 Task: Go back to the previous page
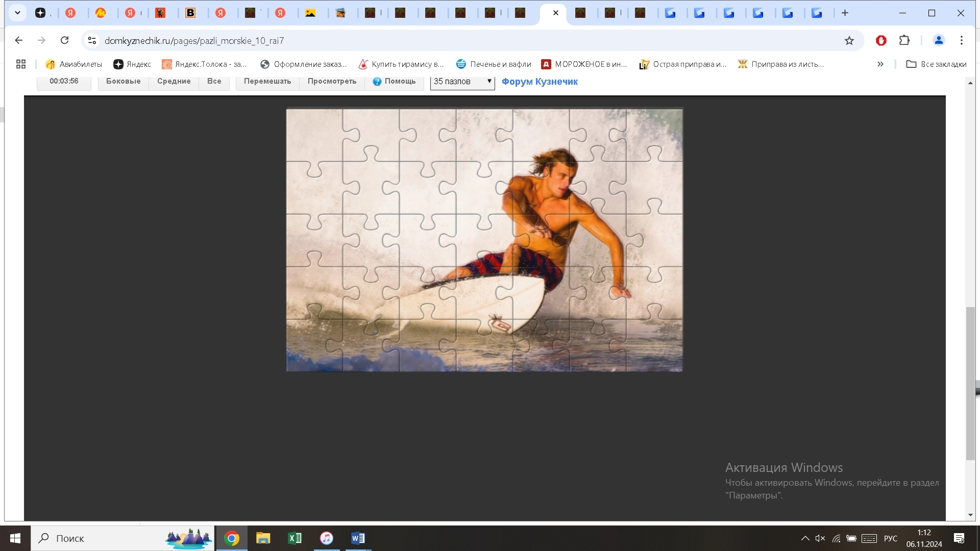pyautogui.click(x=19, y=40)
